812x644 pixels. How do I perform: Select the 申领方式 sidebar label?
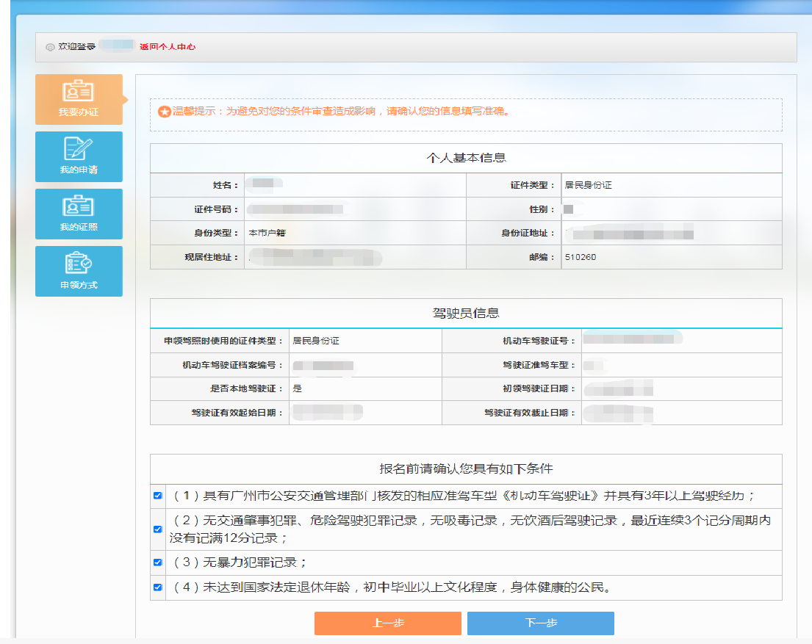(x=79, y=285)
